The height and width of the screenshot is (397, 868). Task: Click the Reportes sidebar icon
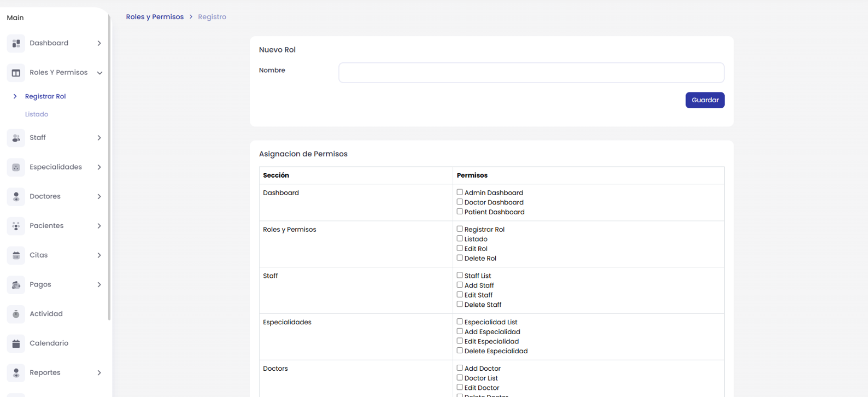point(16,373)
